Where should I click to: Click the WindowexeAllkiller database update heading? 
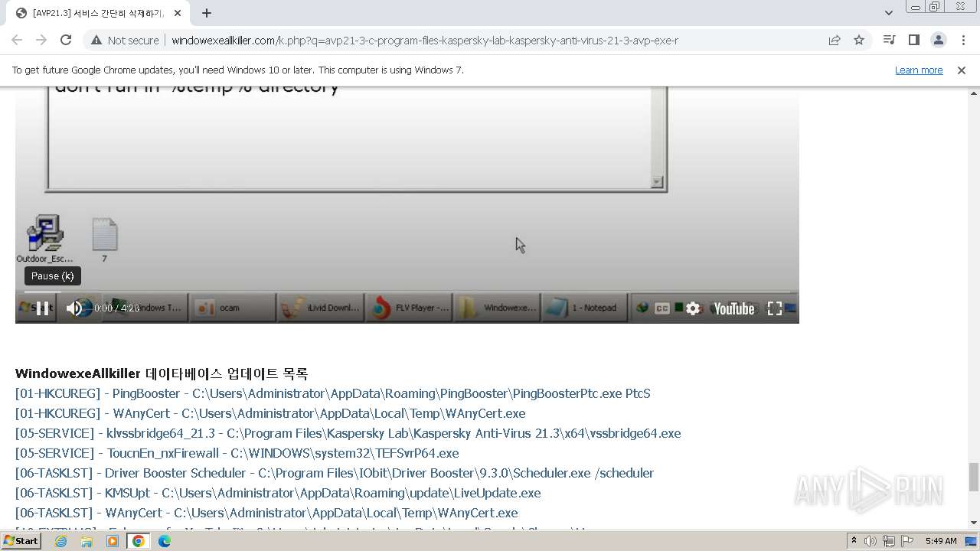tap(162, 373)
